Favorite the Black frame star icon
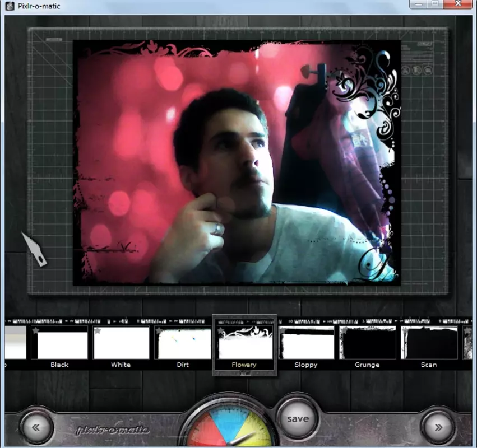 [35, 330]
